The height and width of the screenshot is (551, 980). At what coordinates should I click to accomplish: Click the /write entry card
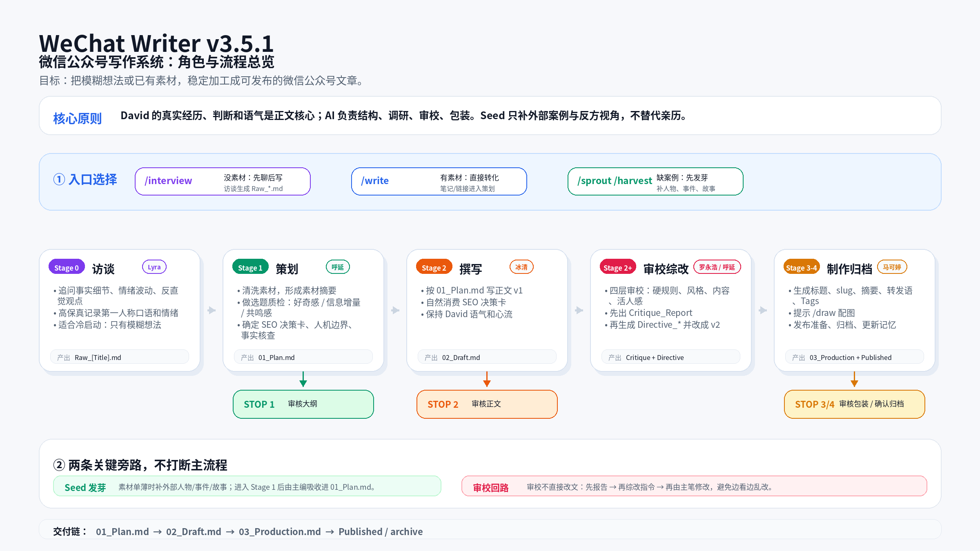tap(439, 182)
